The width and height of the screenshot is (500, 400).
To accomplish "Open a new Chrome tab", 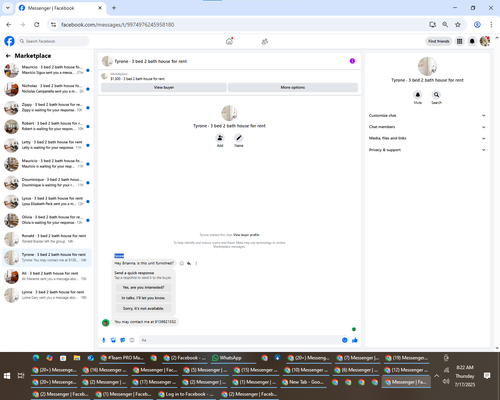I will coord(114,8).
